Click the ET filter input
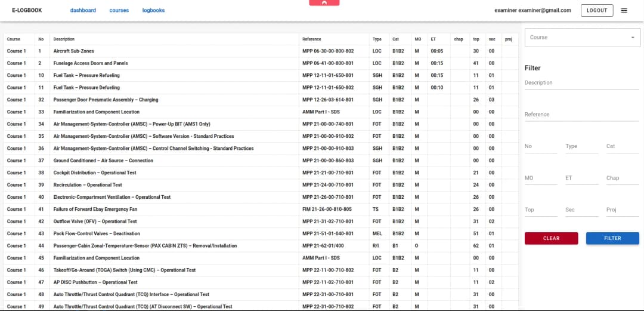Screen dimensions: 644x311 (x=581, y=178)
